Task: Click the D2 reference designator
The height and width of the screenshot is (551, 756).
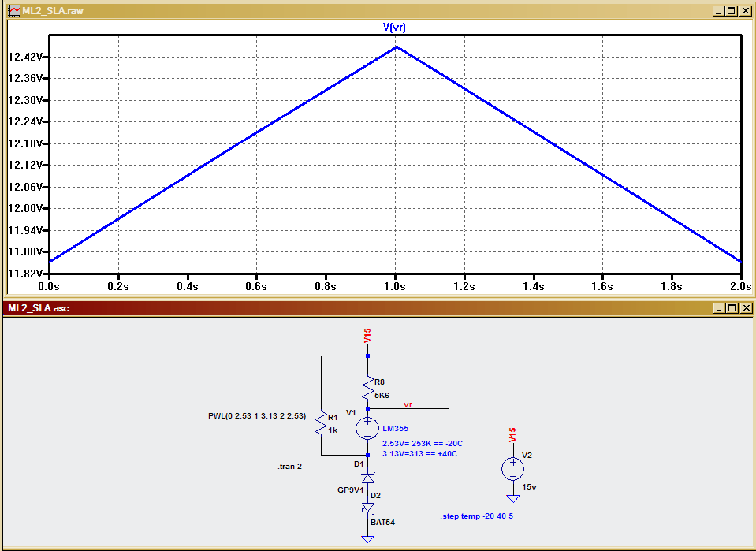Action: 375,496
